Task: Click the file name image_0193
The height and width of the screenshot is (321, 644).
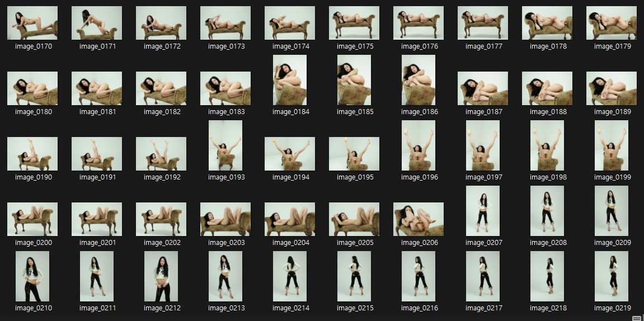Action: pyautogui.click(x=226, y=177)
